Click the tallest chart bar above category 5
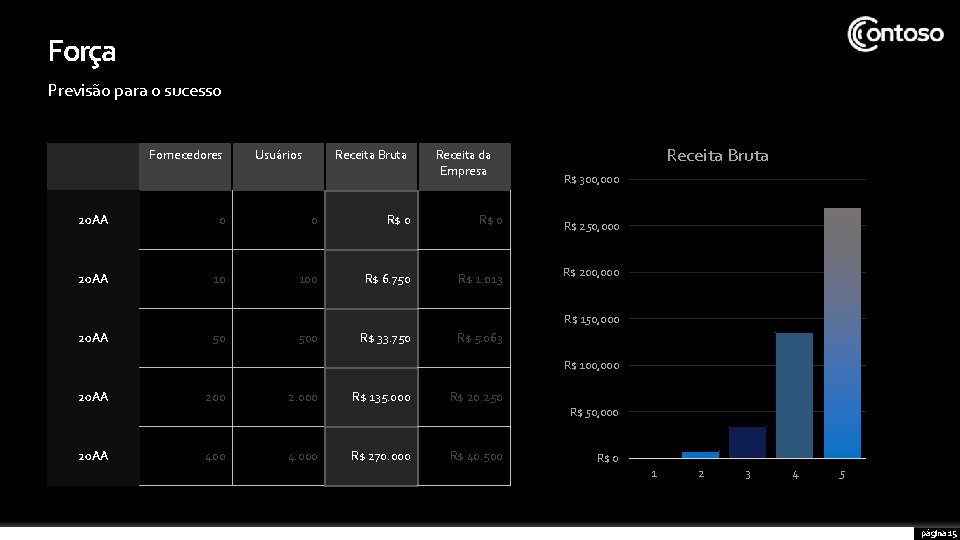The width and height of the screenshot is (960, 540). (842, 333)
